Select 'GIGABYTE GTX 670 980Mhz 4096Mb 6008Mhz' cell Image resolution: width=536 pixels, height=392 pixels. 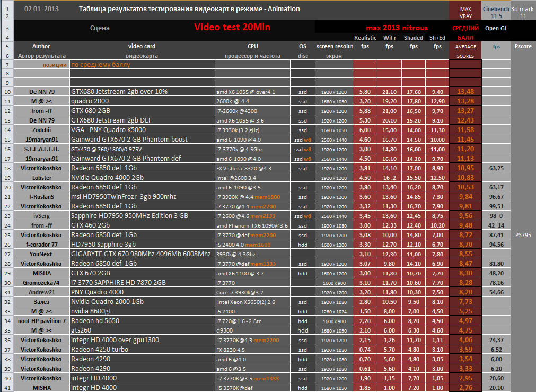tap(142, 254)
